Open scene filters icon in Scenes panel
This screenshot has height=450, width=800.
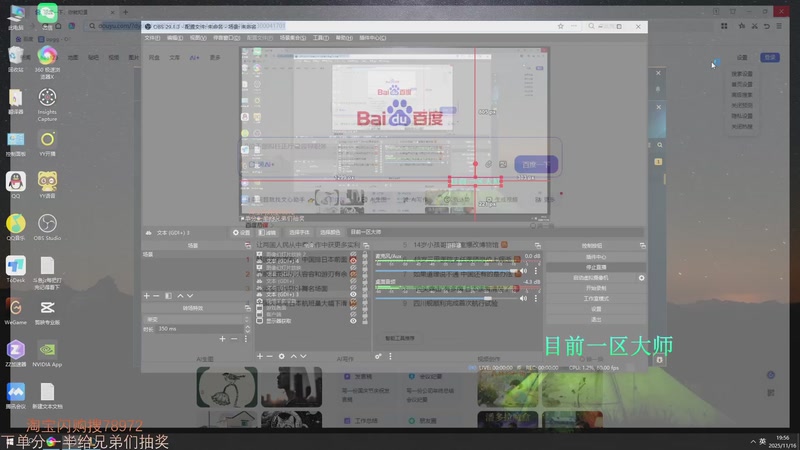pos(168,296)
